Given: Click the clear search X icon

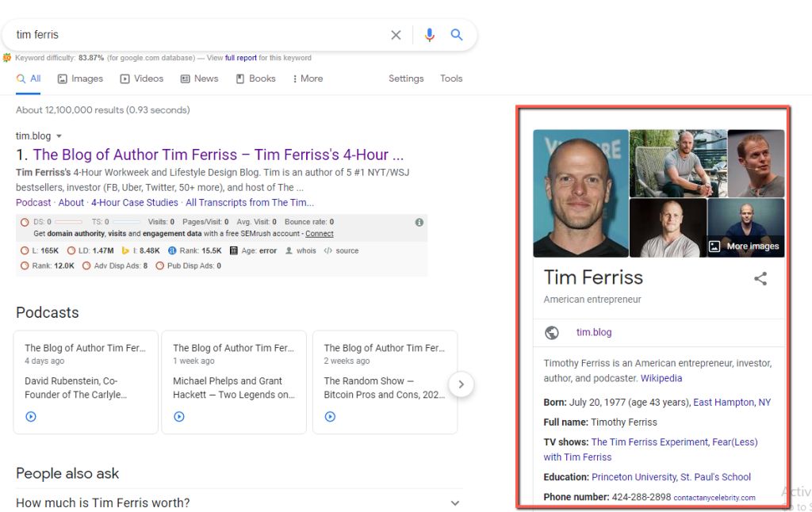Looking at the screenshot, I should 396,35.
